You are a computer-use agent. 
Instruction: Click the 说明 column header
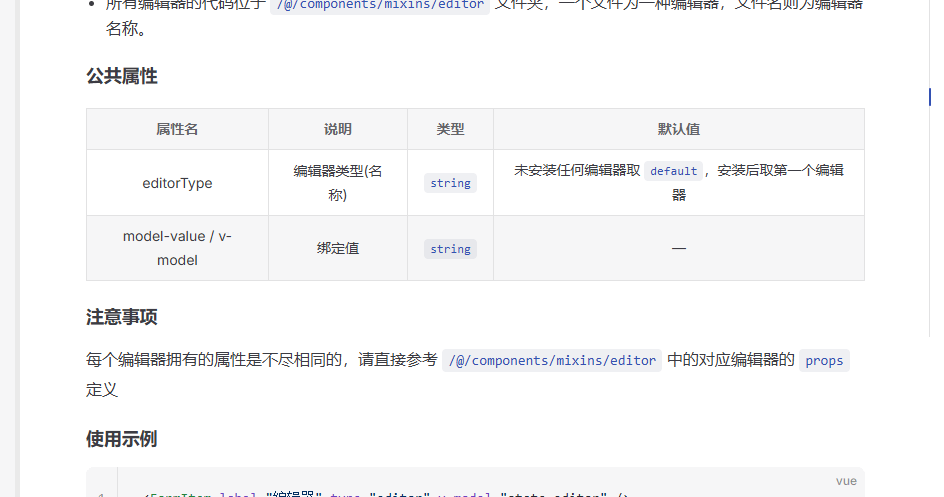[x=337, y=130]
